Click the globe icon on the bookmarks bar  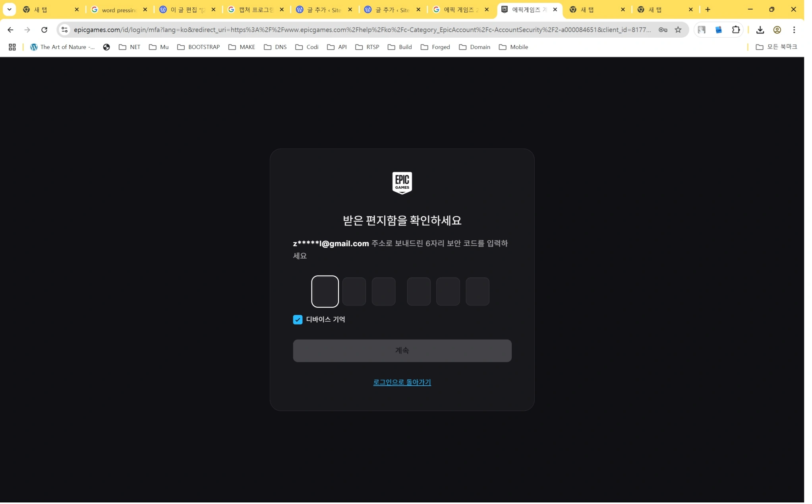pyautogui.click(x=106, y=47)
